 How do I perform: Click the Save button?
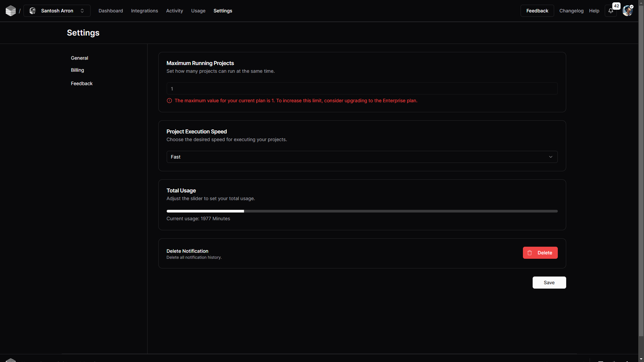[x=549, y=283]
